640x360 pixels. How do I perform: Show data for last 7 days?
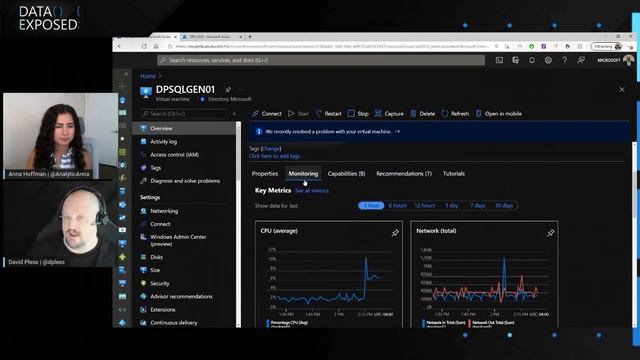click(x=478, y=205)
